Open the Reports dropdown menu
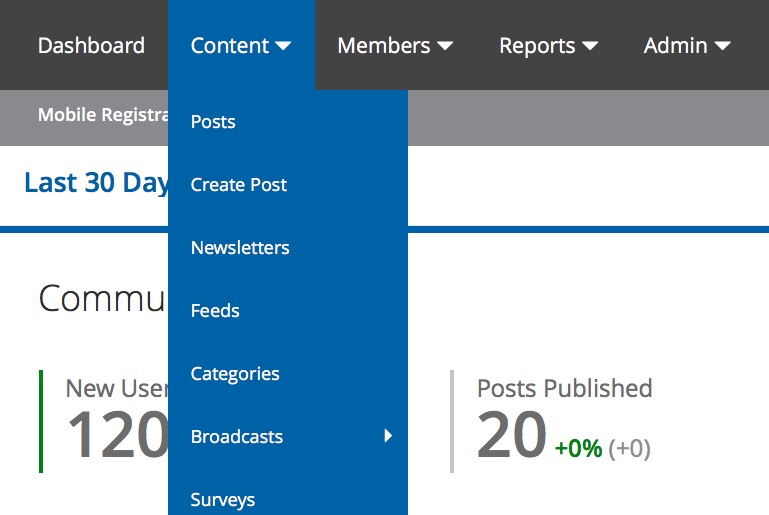The height and width of the screenshot is (515, 769). 548,46
